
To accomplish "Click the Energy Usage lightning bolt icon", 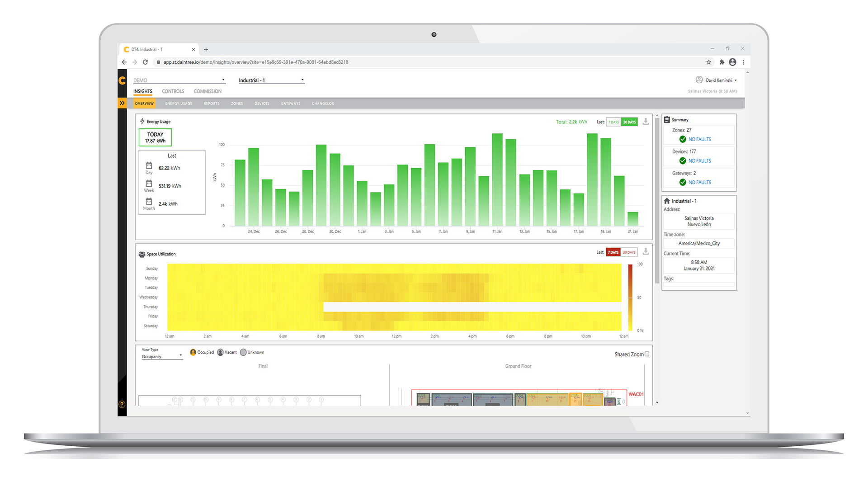I will tap(142, 121).
